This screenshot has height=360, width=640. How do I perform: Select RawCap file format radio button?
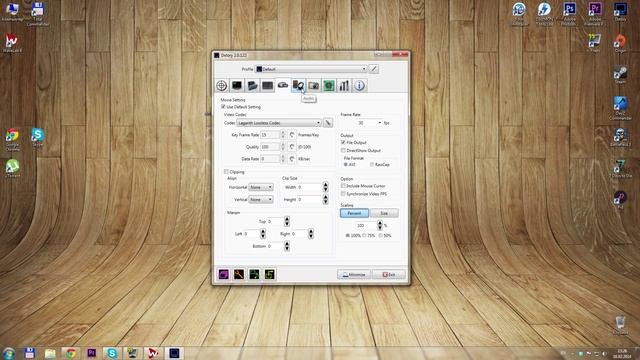[371, 164]
